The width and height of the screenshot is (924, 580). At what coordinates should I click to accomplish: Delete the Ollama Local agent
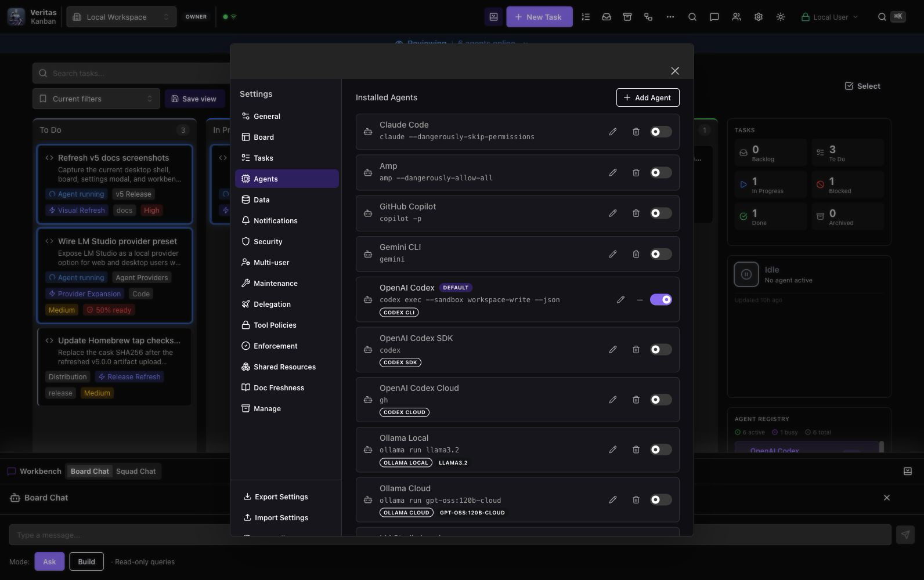point(636,449)
